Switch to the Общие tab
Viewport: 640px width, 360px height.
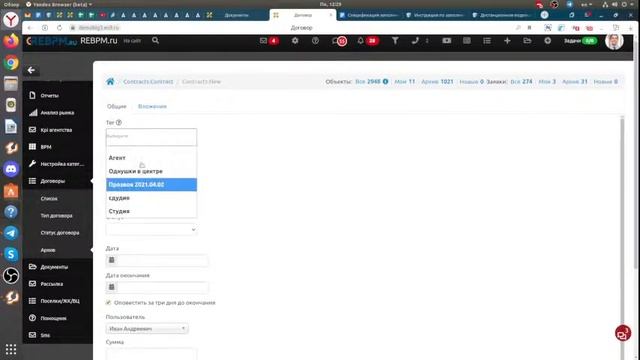117,106
